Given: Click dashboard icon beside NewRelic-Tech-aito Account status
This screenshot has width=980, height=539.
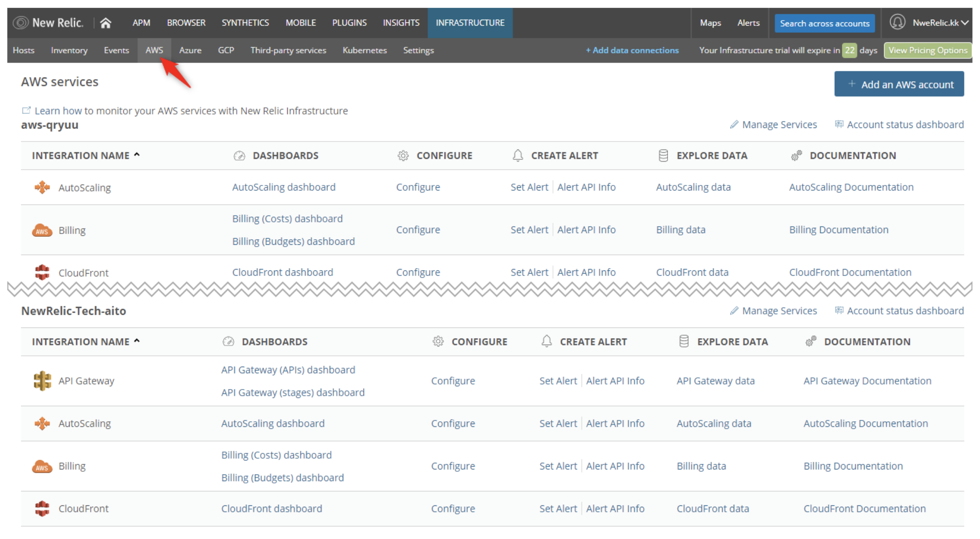Looking at the screenshot, I should [x=839, y=311].
